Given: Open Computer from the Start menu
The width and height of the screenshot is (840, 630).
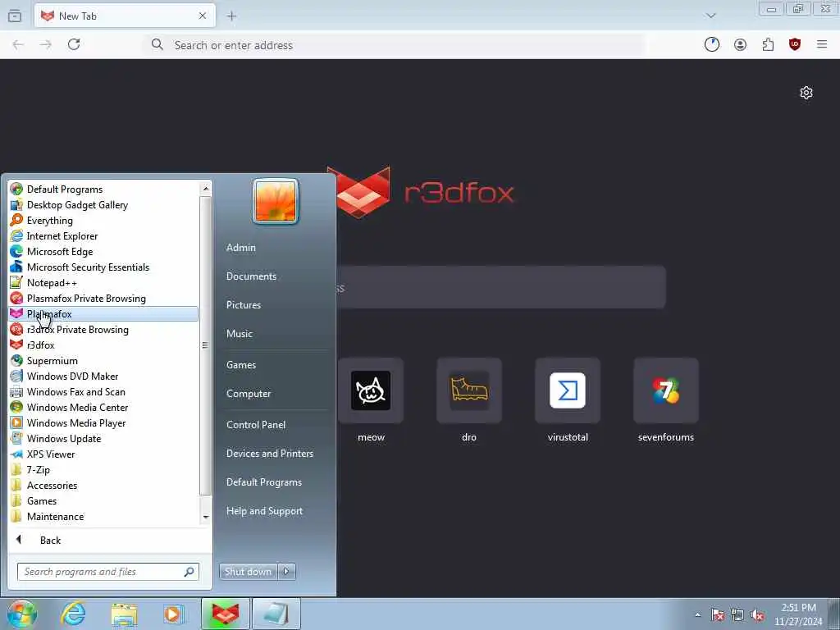Looking at the screenshot, I should (249, 393).
